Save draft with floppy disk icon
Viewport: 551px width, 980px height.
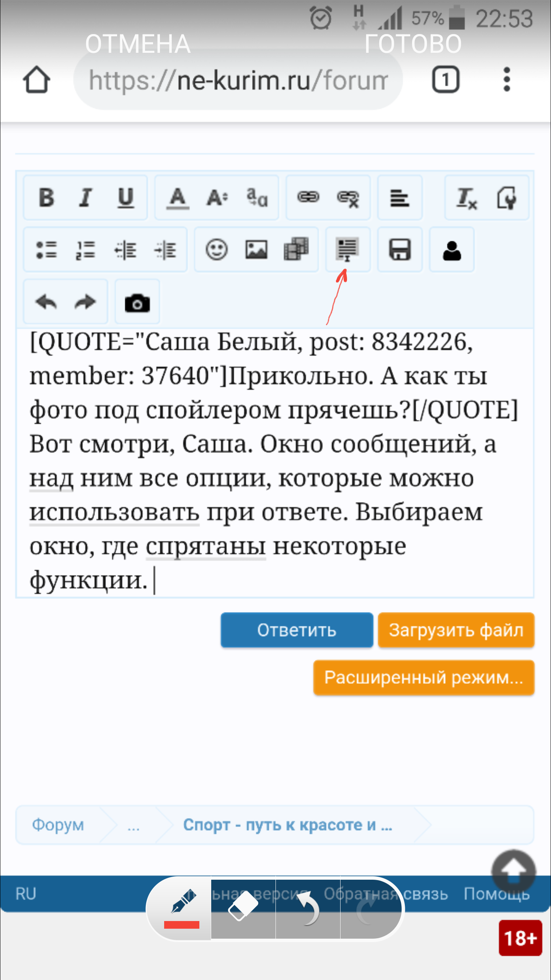[x=400, y=250]
